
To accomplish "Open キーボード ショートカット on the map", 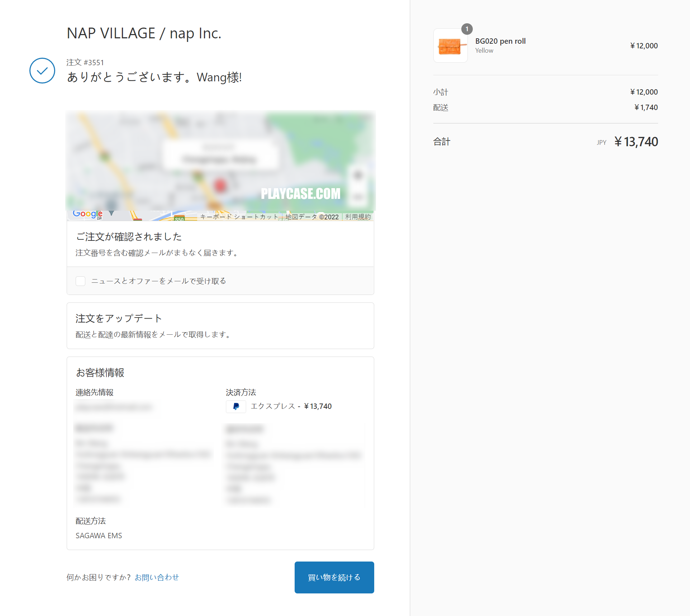I will (239, 217).
